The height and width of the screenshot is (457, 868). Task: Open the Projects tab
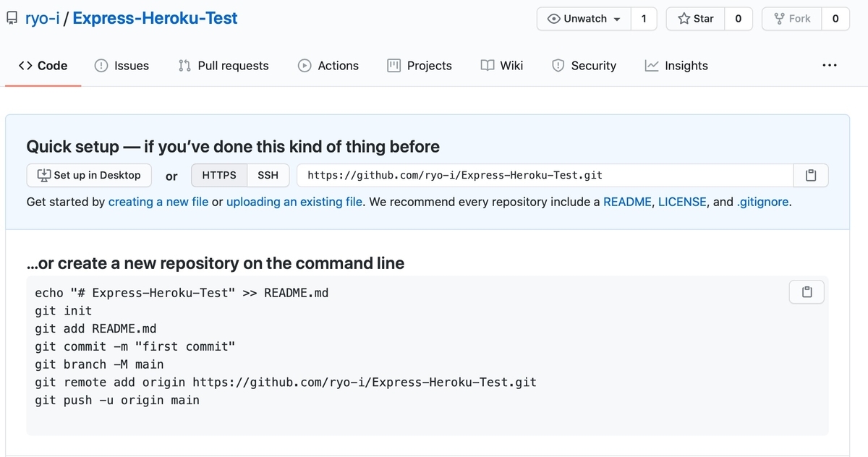[x=420, y=66]
